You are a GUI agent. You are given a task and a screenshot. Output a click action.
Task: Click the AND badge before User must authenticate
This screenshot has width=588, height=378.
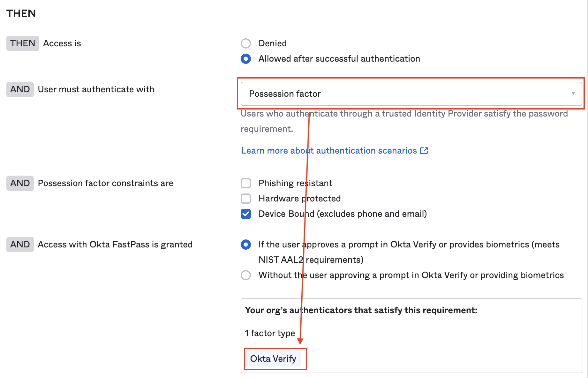pos(20,89)
